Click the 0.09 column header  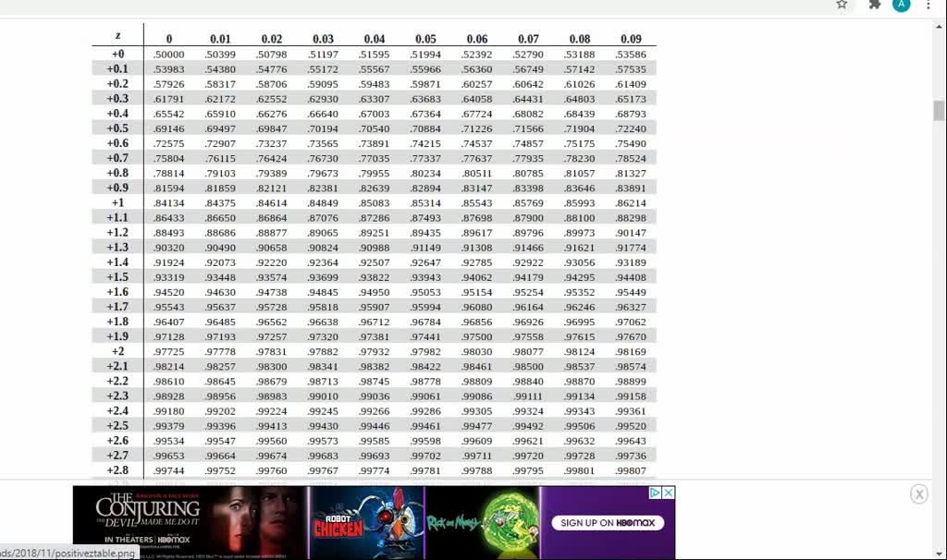(631, 39)
